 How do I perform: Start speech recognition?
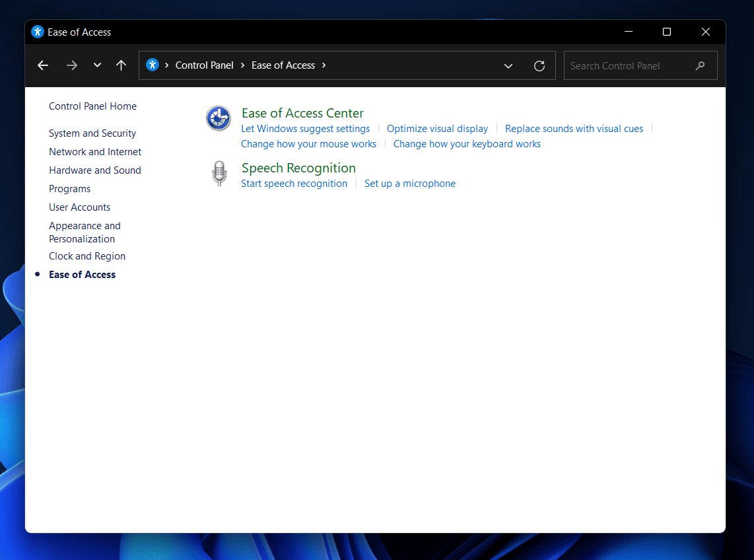pos(294,184)
